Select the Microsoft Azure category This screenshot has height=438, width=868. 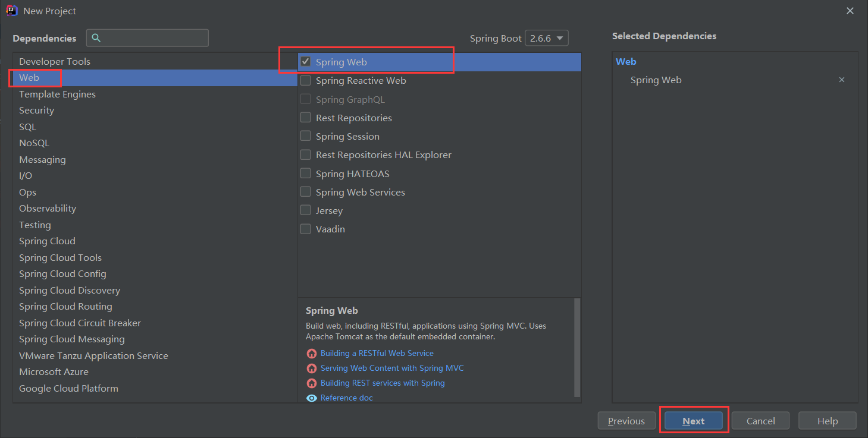tap(155, 372)
